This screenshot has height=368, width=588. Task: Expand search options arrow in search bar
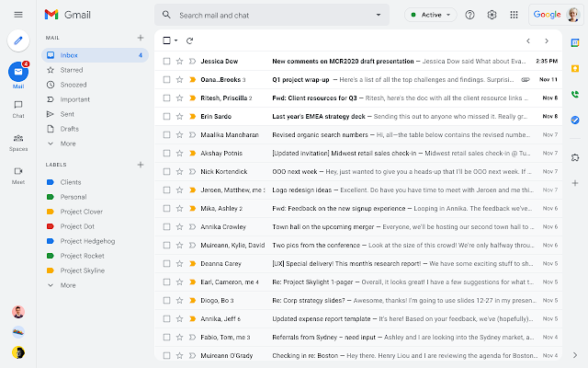(379, 15)
